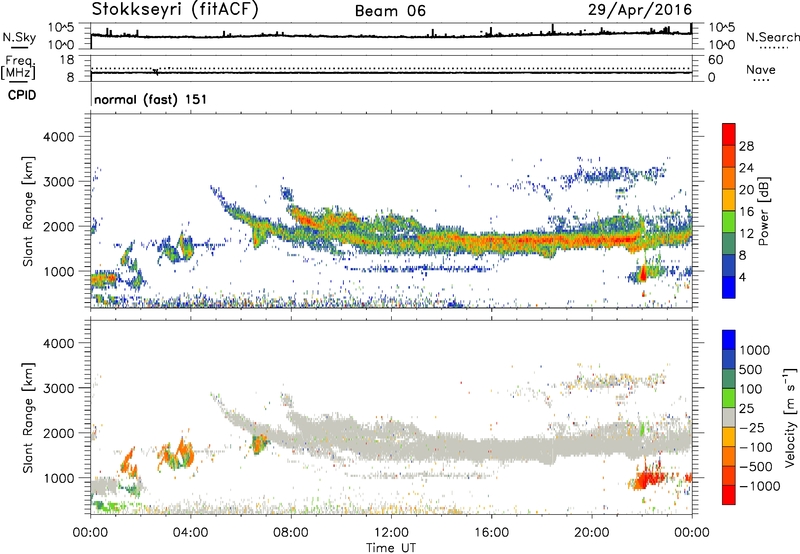Click the 28 tick on power colorbar
The height and width of the screenshot is (554, 800).
[x=746, y=146]
